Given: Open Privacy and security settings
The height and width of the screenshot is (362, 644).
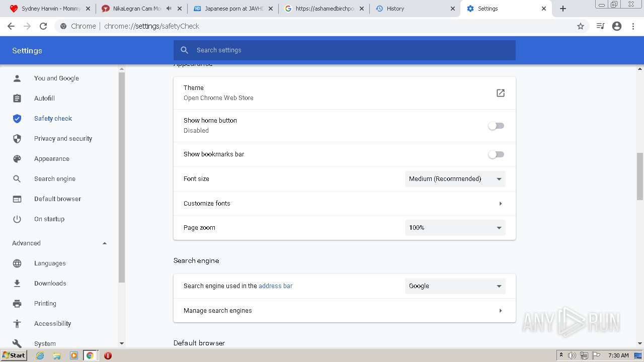Looking at the screenshot, I should 63,139.
